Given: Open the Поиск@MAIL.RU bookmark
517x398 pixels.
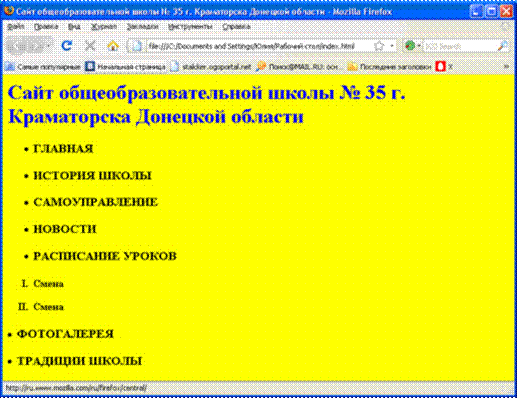Looking at the screenshot, I should [x=299, y=67].
